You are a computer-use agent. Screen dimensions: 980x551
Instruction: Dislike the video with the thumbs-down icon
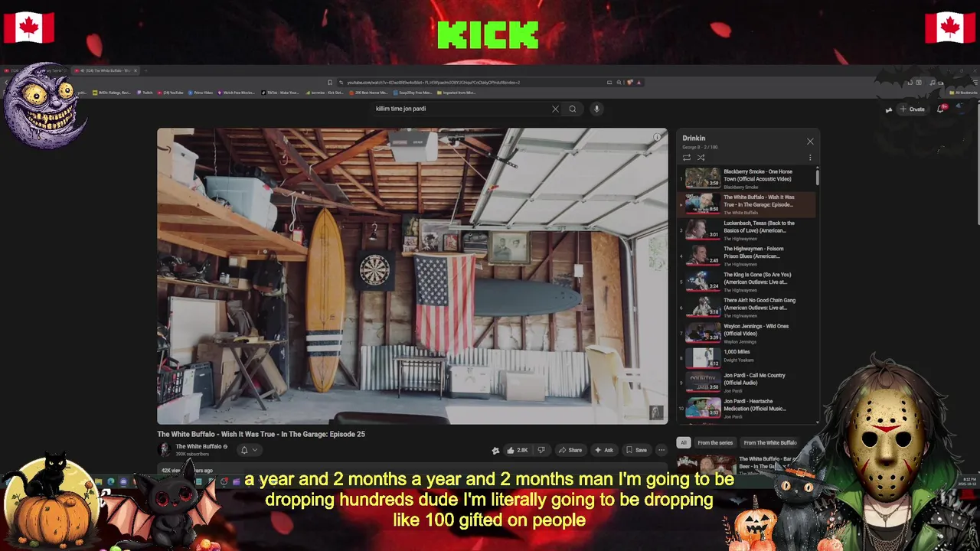pyautogui.click(x=541, y=450)
